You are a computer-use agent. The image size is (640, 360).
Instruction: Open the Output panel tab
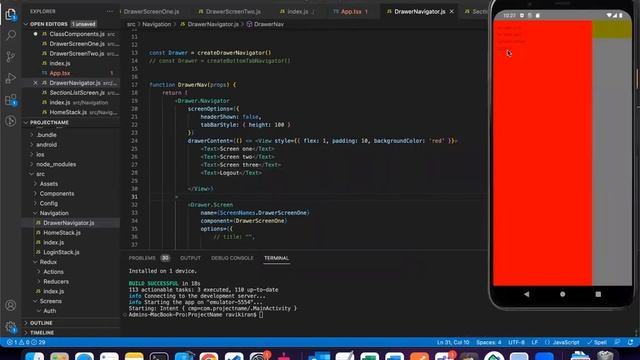pyautogui.click(x=190, y=258)
